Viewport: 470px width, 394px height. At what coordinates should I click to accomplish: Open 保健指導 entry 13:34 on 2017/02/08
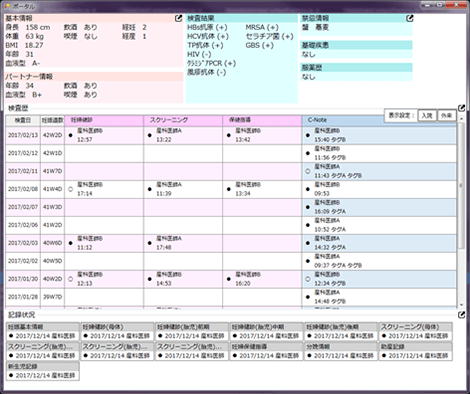click(262, 189)
